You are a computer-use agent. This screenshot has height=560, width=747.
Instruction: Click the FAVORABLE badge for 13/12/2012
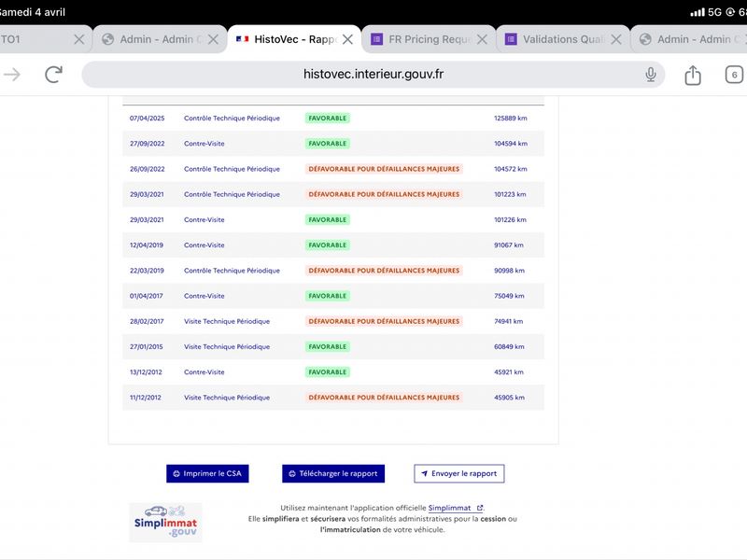328,371
